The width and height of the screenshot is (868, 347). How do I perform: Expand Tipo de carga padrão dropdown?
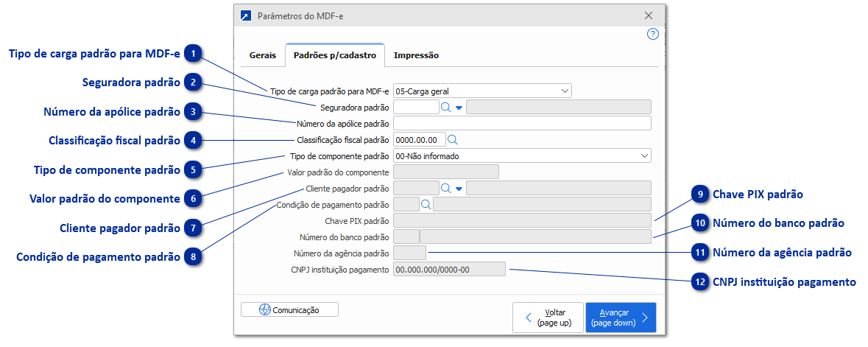click(x=565, y=91)
